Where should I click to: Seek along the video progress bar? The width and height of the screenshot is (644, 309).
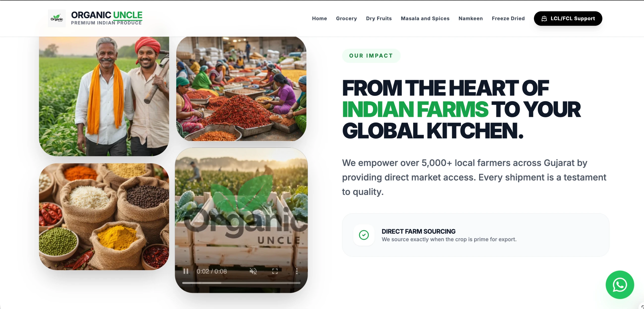[241, 283]
